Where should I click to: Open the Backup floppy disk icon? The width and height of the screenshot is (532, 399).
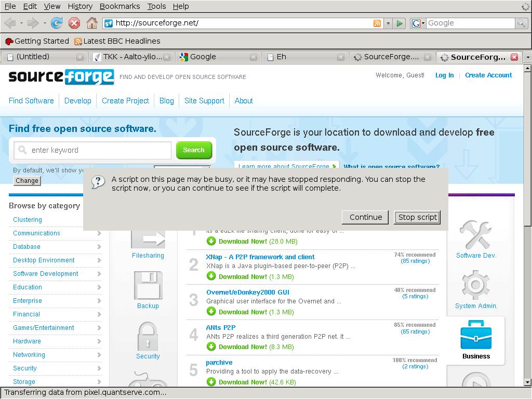[x=148, y=285]
